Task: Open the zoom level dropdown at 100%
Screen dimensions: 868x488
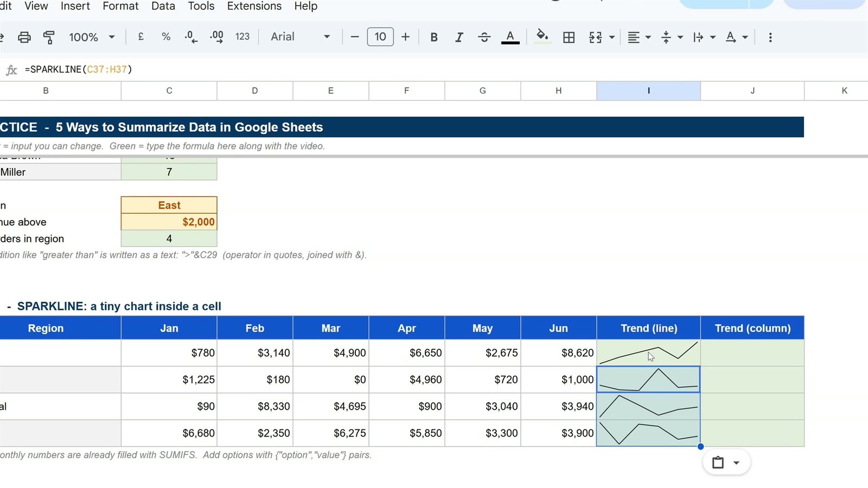Action: 91,37
